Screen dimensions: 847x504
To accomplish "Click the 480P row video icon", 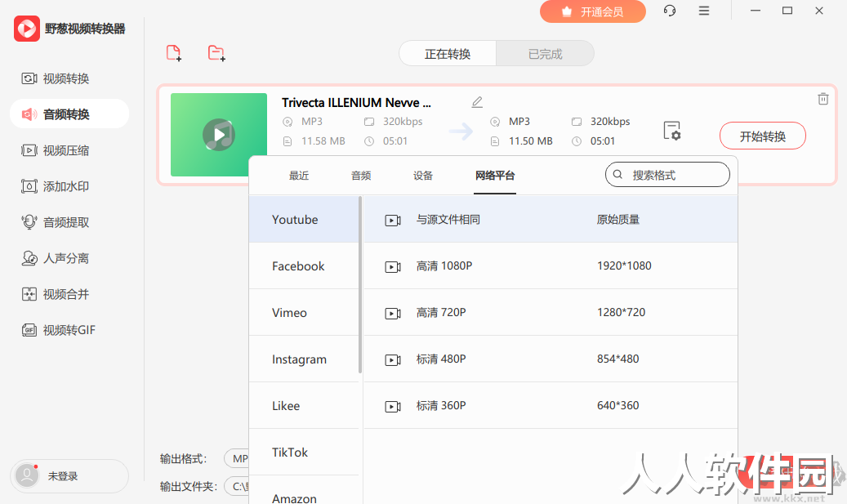I will coord(393,359).
